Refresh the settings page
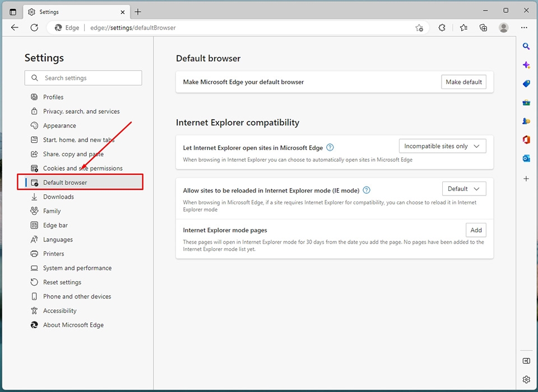The width and height of the screenshot is (538, 392). 34,27
